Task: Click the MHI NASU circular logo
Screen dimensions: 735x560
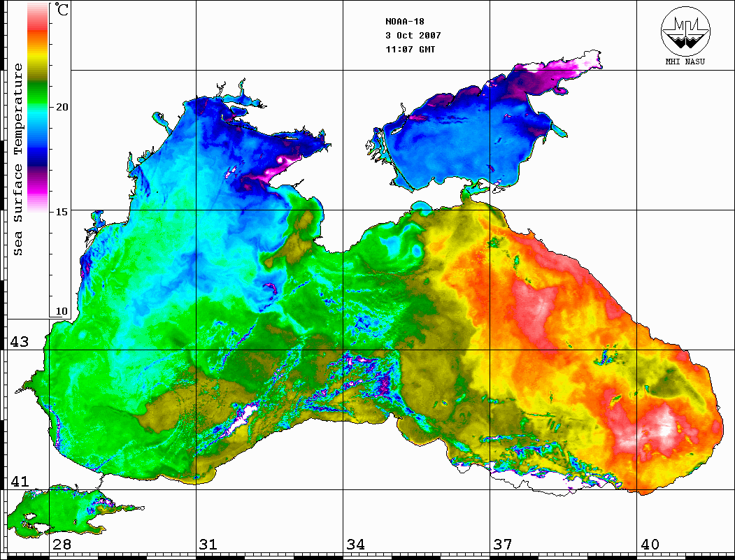Action: click(x=685, y=31)
